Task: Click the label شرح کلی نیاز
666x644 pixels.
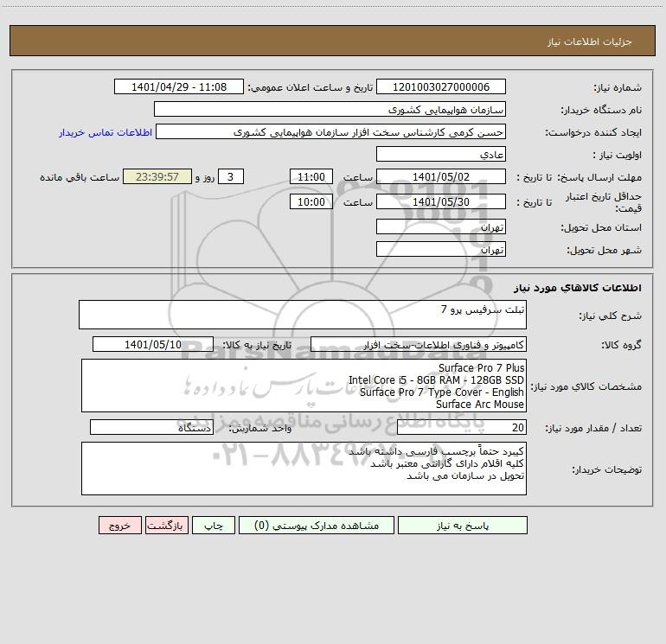Action: [611, 316]
